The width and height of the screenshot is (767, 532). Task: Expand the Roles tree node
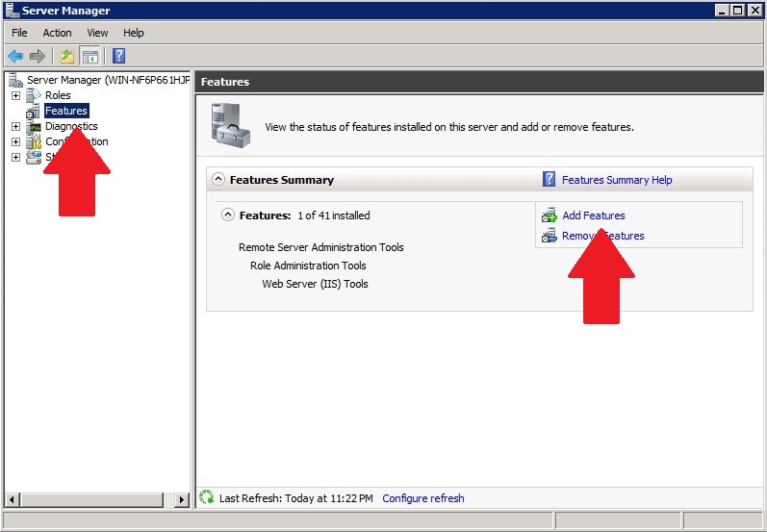tap(15, 95)
